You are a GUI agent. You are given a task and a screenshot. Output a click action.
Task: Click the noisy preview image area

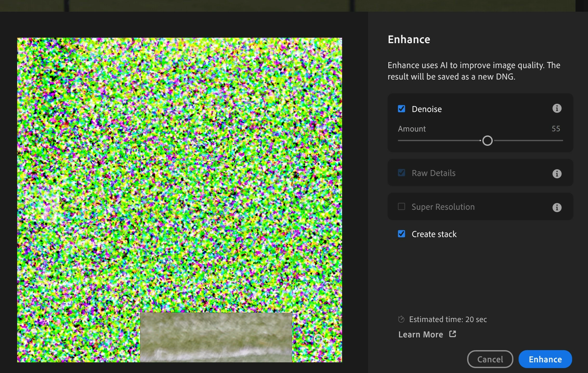click(x=179, y=169)
